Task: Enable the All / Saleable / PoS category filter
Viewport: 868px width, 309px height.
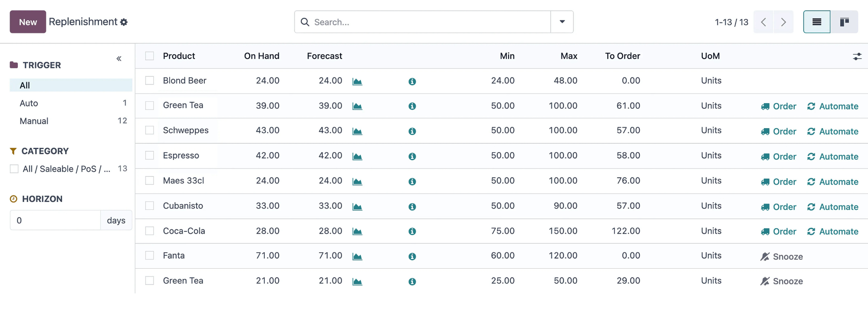Action: pyautogui.click(x=14, y=169)
